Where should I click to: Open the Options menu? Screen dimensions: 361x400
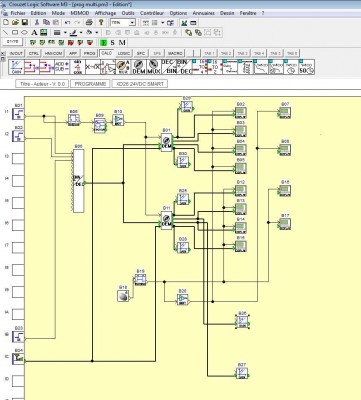pyautogui.click(x=178, y=13)
